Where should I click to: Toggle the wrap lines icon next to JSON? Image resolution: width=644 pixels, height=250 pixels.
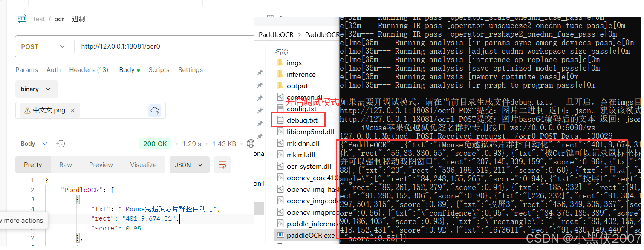point(222,165)
